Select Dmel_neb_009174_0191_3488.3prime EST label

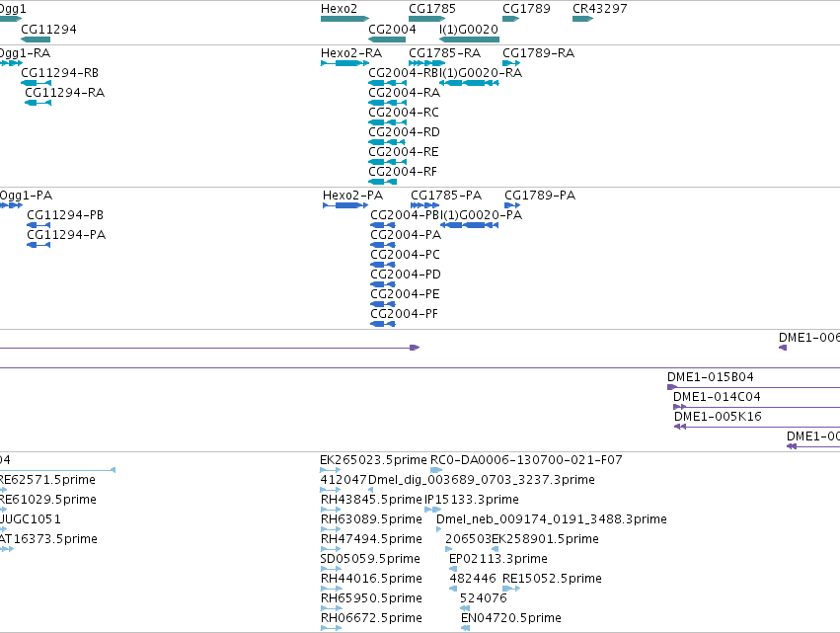[552, 519]
